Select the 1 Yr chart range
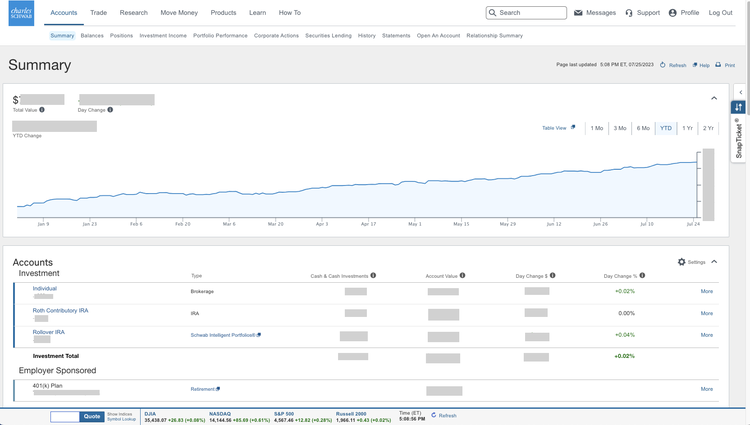 [x=687, y=128]
